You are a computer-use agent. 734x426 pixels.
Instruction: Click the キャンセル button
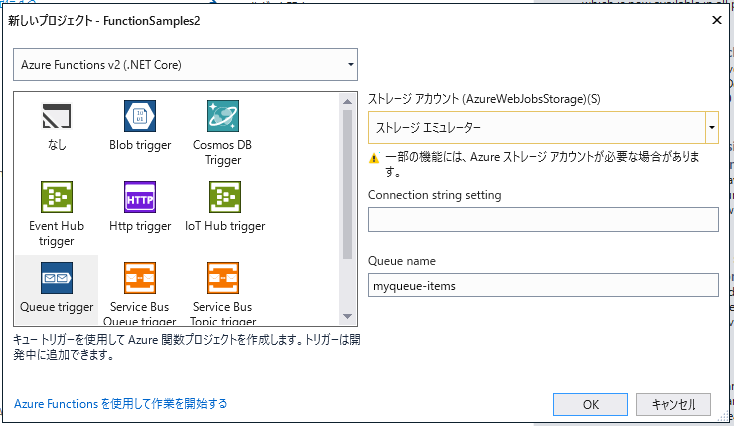coord(673,404)
